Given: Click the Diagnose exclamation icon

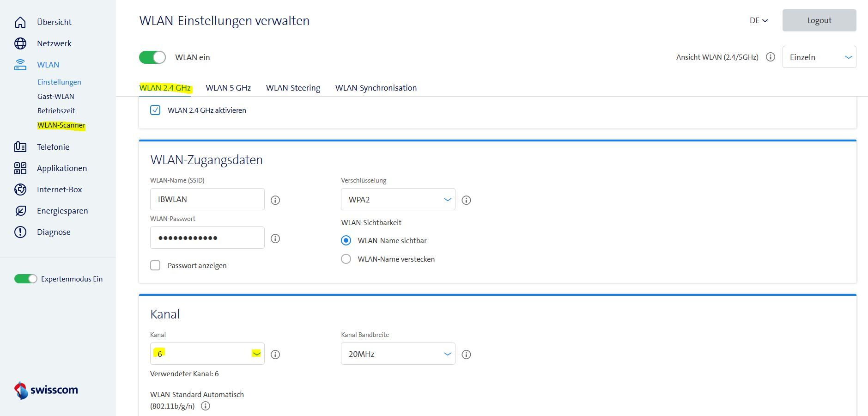Looking at the screenshot, I should [x=20, y=232].
